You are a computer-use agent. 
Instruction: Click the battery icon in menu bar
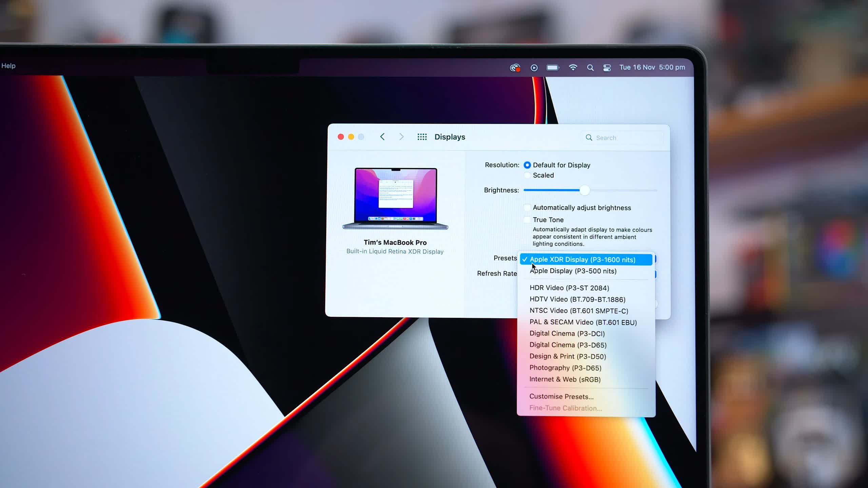click(x=552, y=67)
